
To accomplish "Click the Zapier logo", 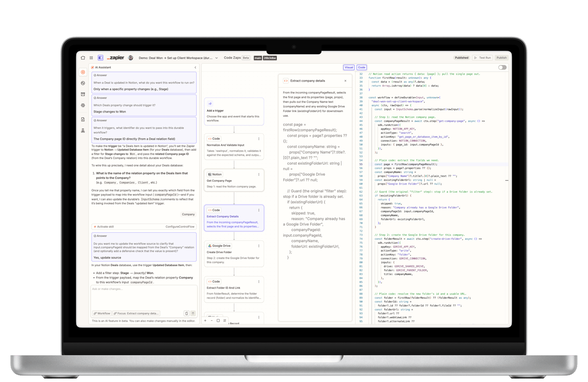I will click(x=116, y=58).
